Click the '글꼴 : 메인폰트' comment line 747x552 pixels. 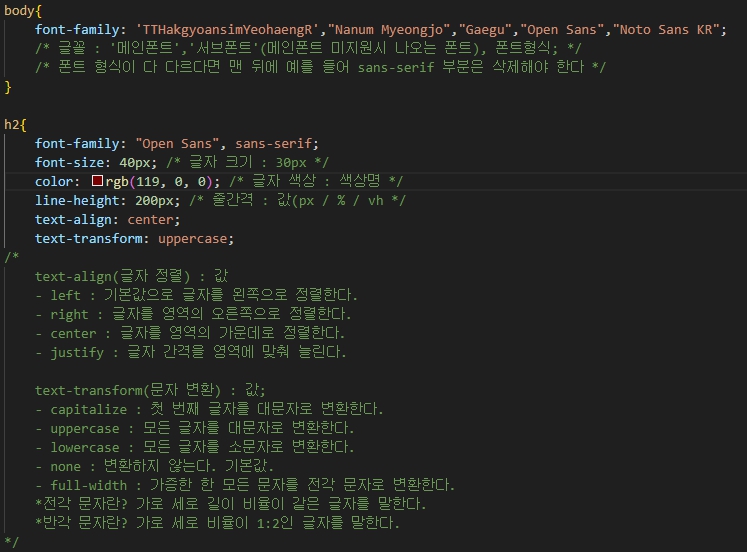308,48
